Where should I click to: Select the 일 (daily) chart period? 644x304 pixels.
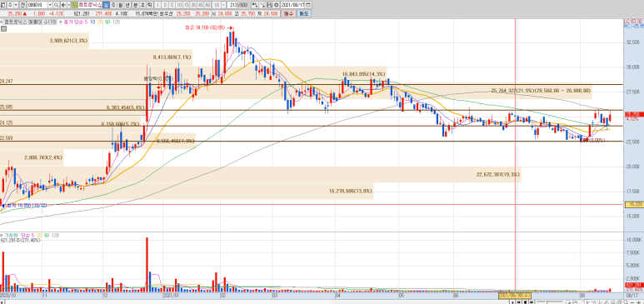coord(106,5)
